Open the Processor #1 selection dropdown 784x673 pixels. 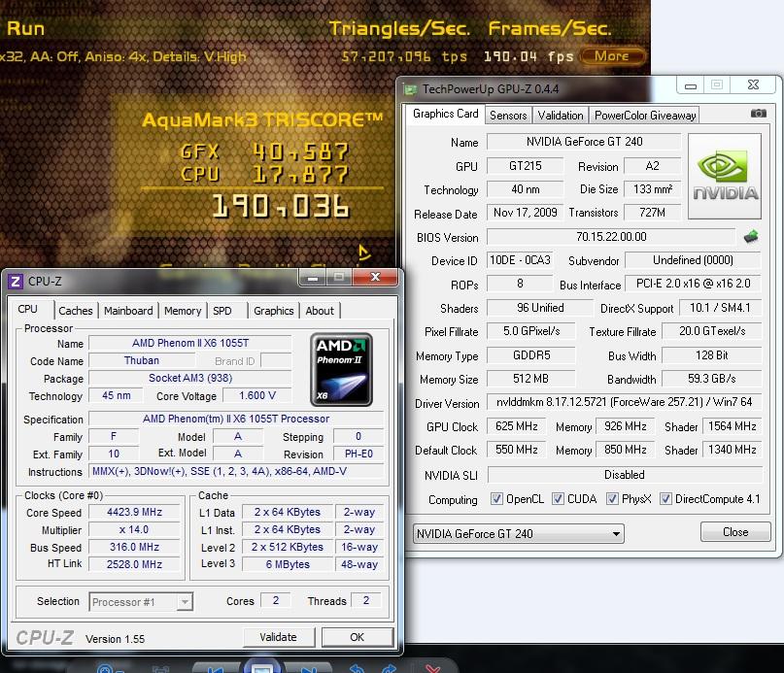[141, 601]
